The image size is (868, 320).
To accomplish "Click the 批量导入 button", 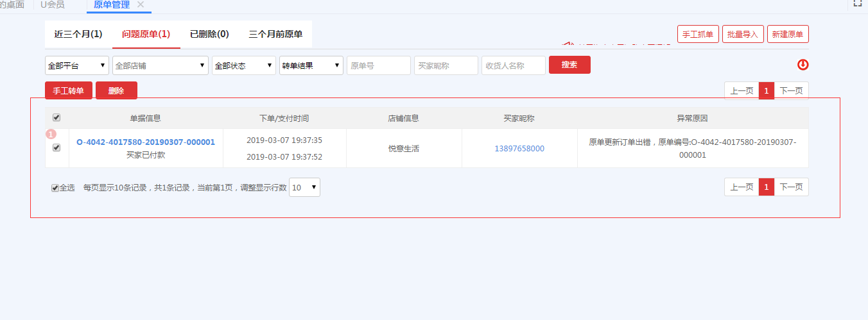I will [743, 34].
